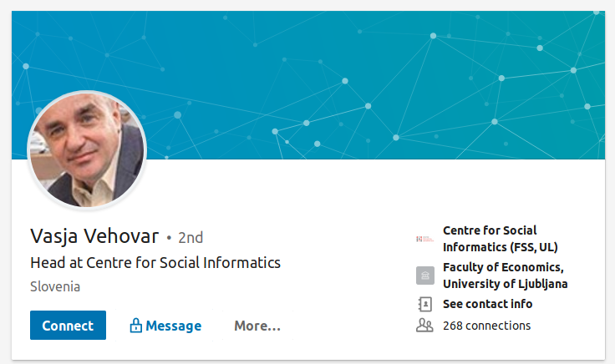615x364 pixels.
Task: Click the connections people icon
Action: (424, 326)
